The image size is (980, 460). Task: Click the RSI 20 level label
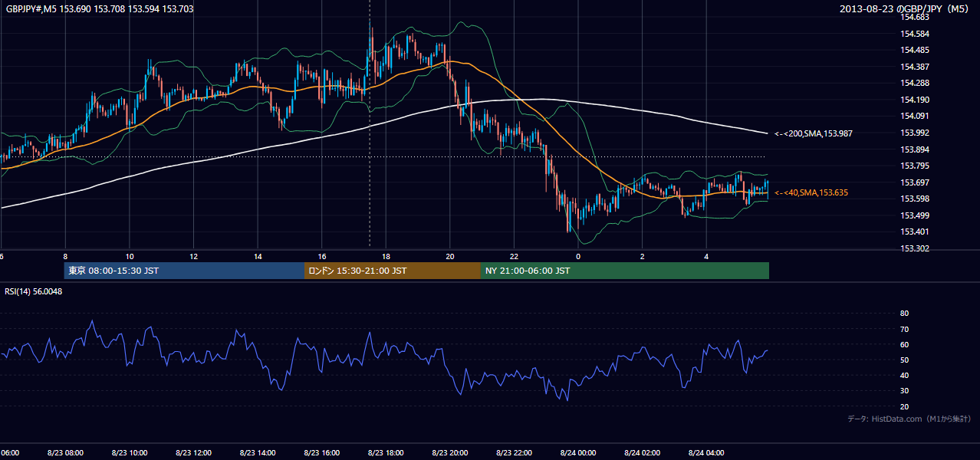[x=904, y=406]
